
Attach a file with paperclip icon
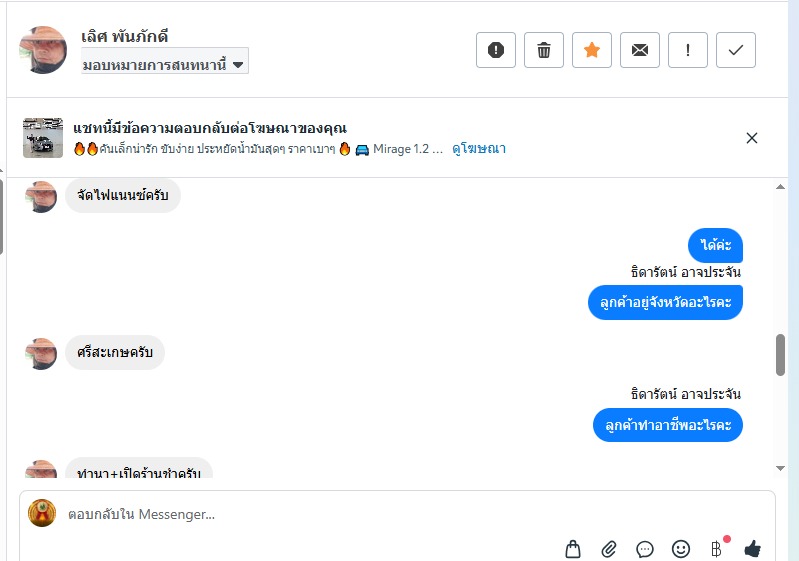coord(609,548)
